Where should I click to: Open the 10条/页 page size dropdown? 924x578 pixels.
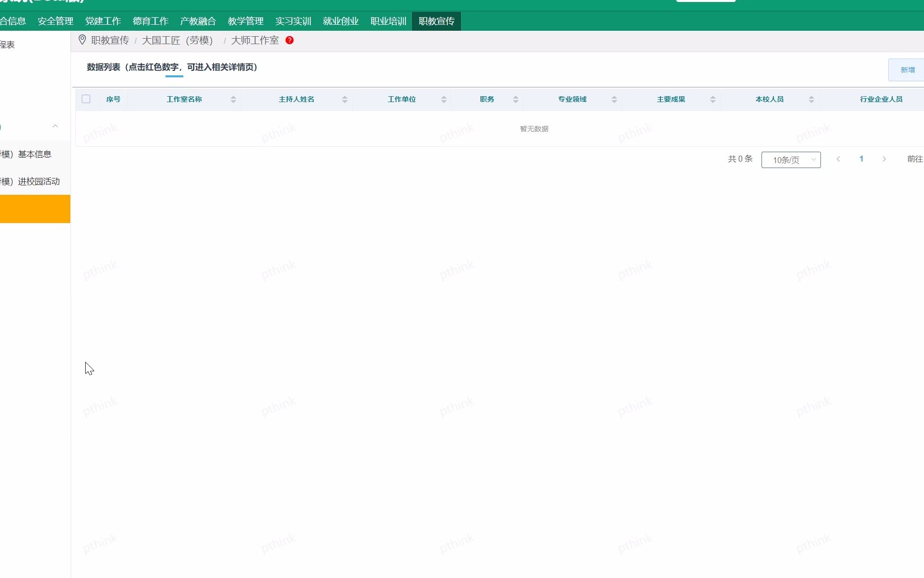(791, 160)
